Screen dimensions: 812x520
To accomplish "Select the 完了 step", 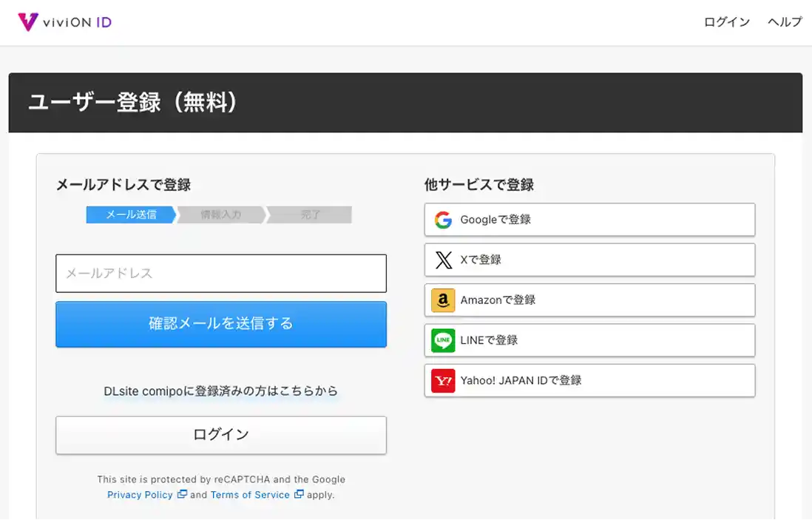I will point(310,215).
